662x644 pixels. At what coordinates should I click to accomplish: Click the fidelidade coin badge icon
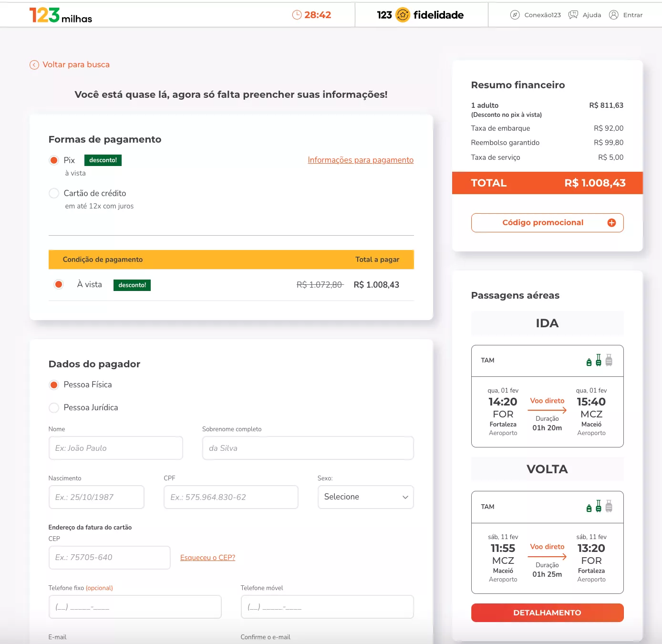403,15
